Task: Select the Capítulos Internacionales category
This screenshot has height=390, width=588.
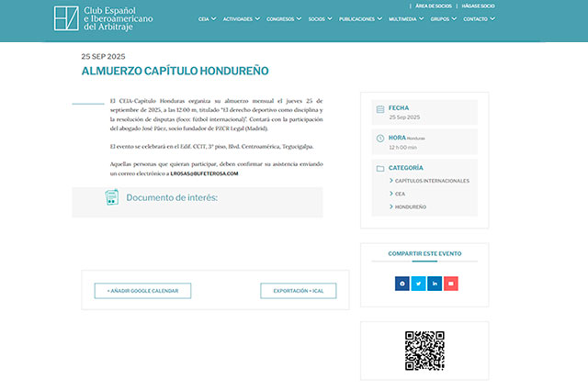Action: pyautogui.click(x=432, y=181)
